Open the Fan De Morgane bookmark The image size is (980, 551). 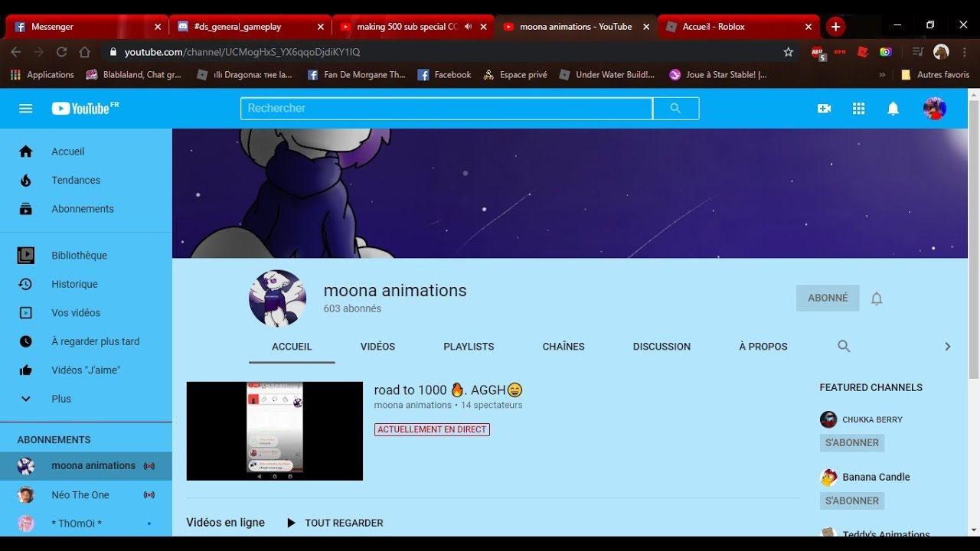[356, 75]
